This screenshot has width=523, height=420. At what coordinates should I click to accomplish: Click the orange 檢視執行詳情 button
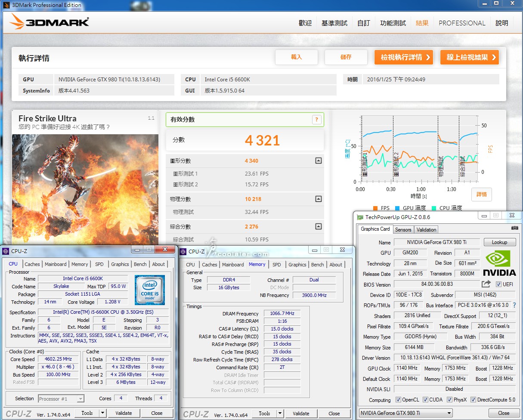point(404,57)
